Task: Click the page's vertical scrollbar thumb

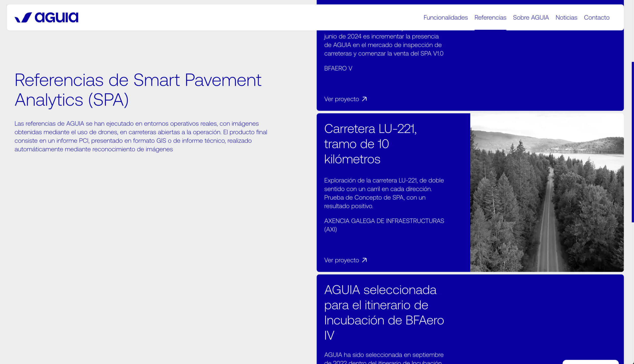Action: 633,142
